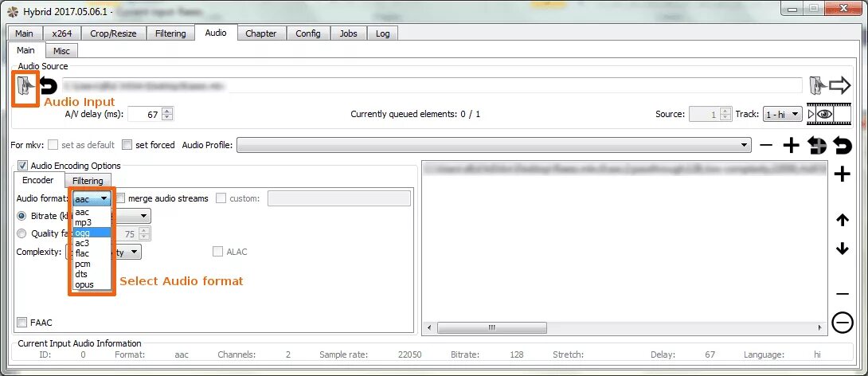Image resolution: width=868 pixels, height=376 pixels.
Task: Toggle the custom checkbox
Action: coord(221,198)
